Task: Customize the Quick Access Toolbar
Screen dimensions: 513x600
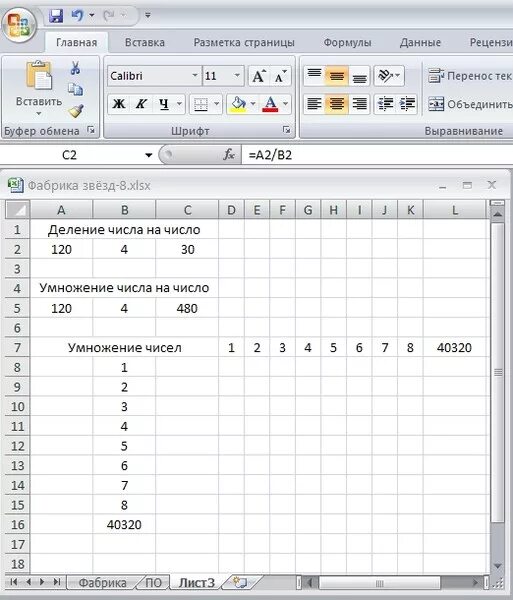Action: coord(148,16)
